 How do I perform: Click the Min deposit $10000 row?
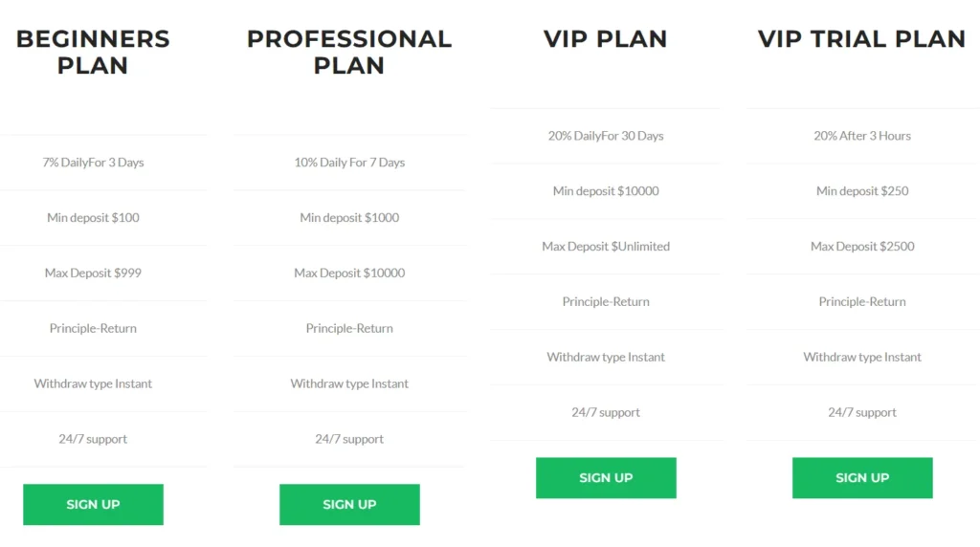tap(606, 191)
